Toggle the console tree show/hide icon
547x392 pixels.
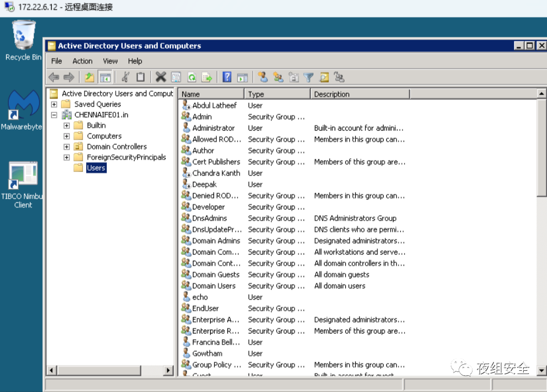[x=105, y=77]
